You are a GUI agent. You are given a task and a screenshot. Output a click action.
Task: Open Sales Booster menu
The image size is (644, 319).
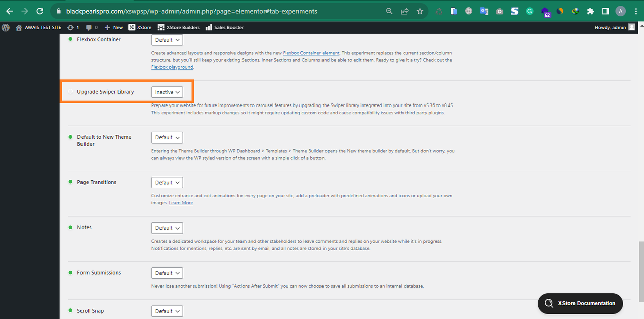click(x=224, y=27)
